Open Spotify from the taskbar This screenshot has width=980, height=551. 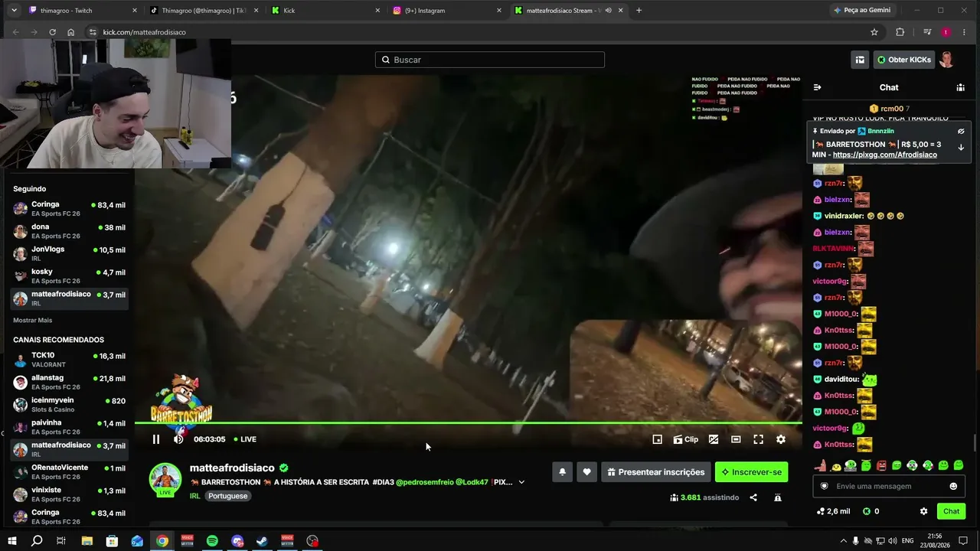(x=212, y=541)
